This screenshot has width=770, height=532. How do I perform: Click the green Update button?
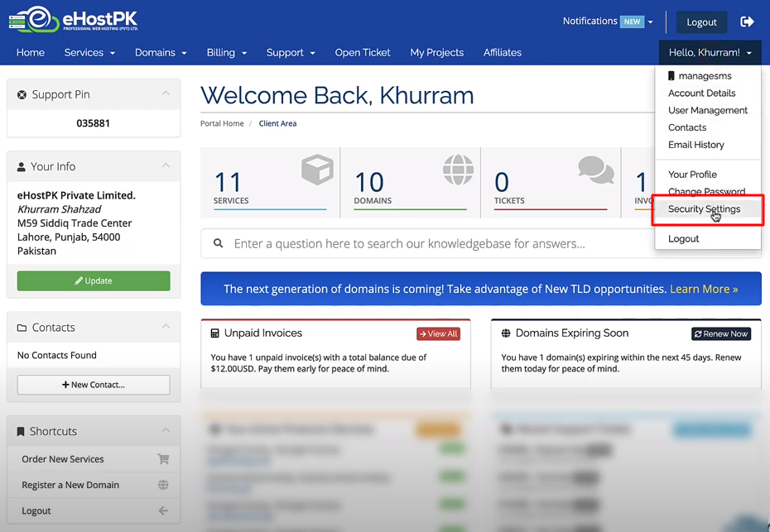tap(94, 280)
